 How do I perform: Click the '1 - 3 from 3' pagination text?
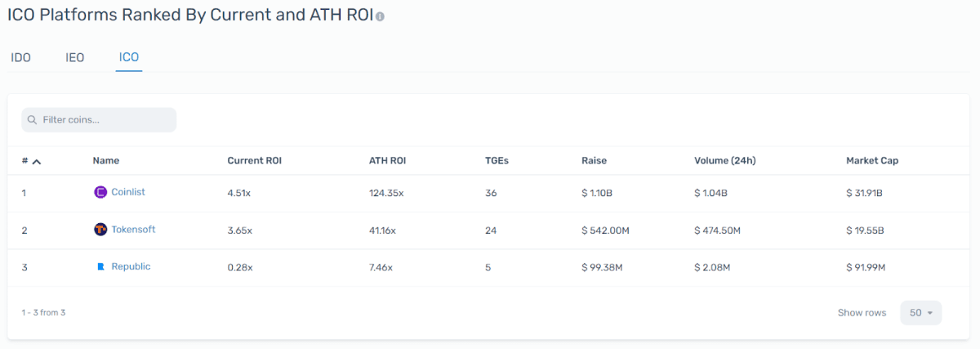tap(43, 312)
